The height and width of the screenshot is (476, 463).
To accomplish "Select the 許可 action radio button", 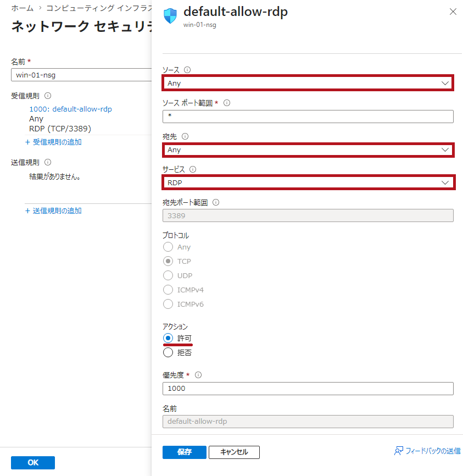I will 168,338.
